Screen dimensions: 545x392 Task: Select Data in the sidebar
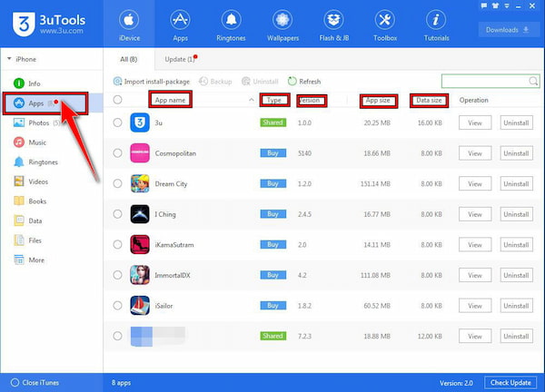(28, 220)
